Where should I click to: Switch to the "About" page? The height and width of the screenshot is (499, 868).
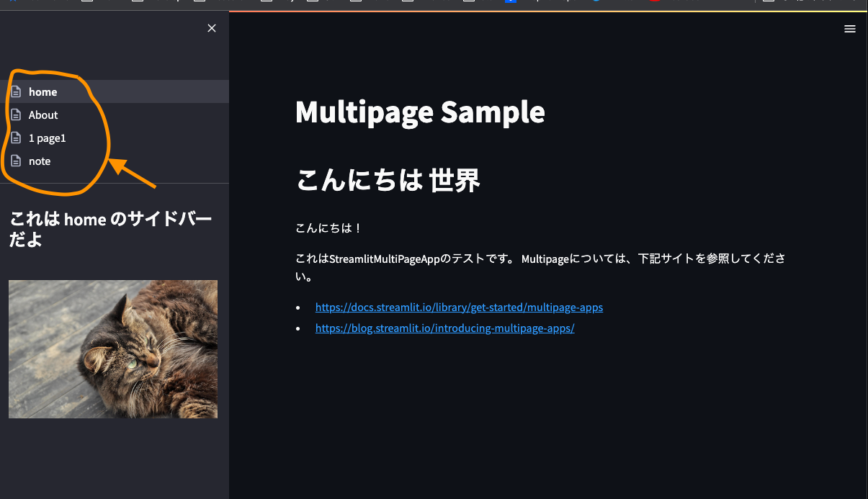43,114
